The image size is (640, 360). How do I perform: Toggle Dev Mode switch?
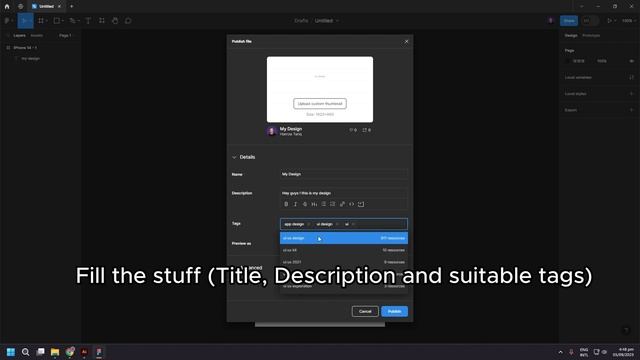click(590, 20)
